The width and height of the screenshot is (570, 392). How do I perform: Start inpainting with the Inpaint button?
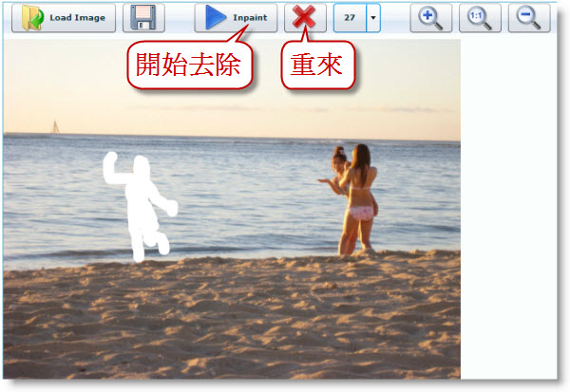point(236,18)
